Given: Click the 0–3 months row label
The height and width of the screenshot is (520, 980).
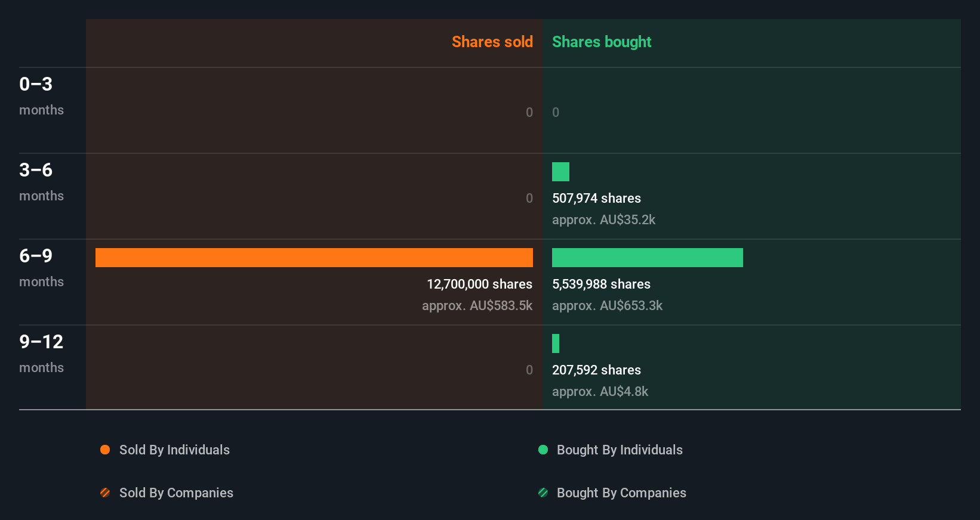Looking at the screenshot, I should point(41,96).
